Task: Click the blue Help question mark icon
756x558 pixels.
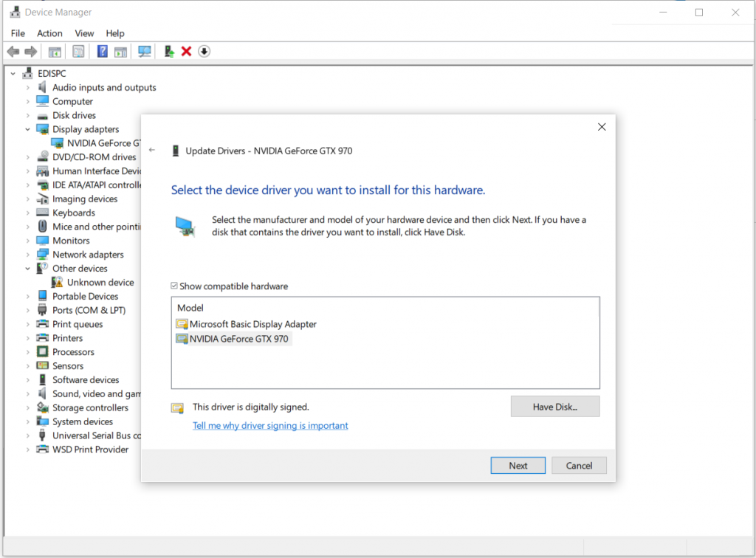Action: click(102, 51)
